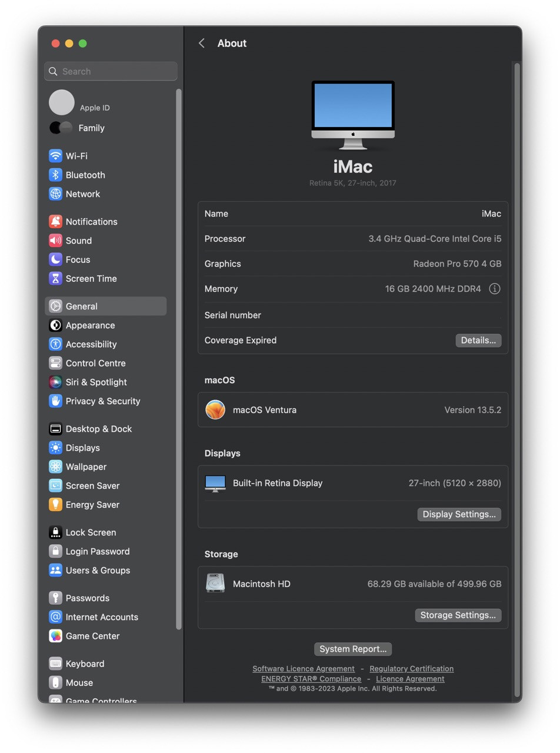
Task: Select Screen Saver icon
Action: pyautogui.click(x=55, y=485)
